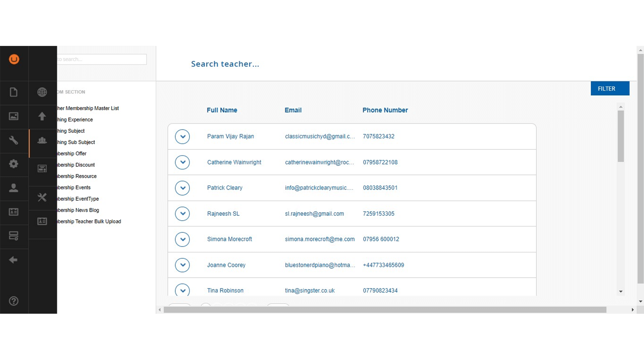Click the Full Name column header
Image resolution: width=644 pixels, height=362 pixels.
tap(222, 110)
